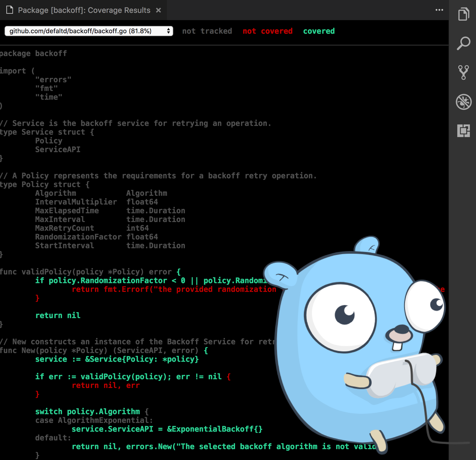Click the 'not covered' red legend label
The height and width of the screenshot is (460, 476).
tap(268, 31)
